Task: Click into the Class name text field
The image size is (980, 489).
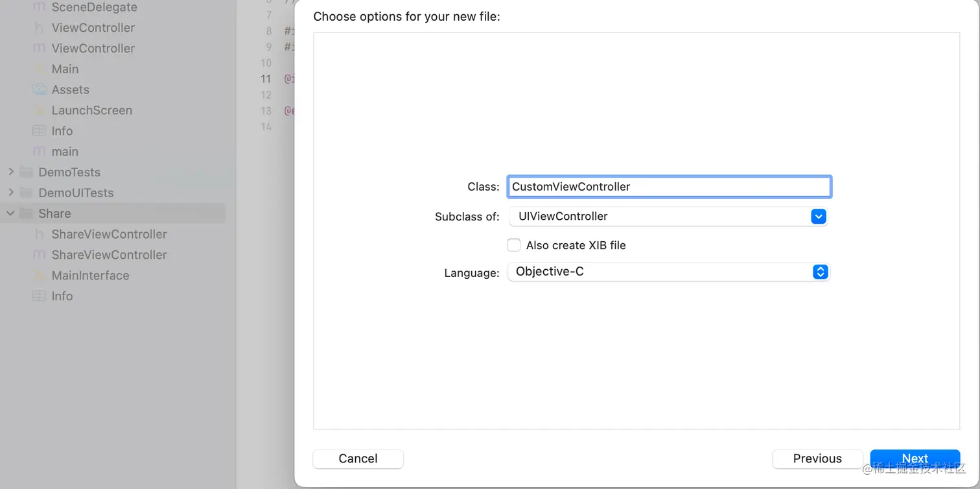Action: coord(670,187)
